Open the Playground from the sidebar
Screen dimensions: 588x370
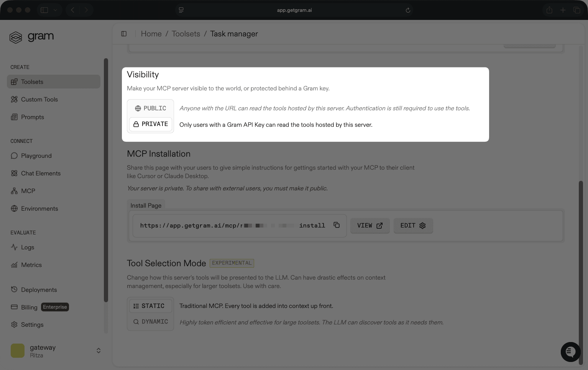pos(36,156)
